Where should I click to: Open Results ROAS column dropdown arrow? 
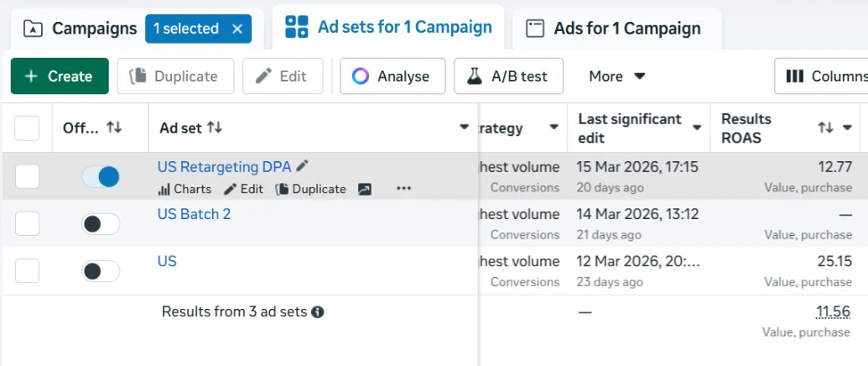[847, 128]
